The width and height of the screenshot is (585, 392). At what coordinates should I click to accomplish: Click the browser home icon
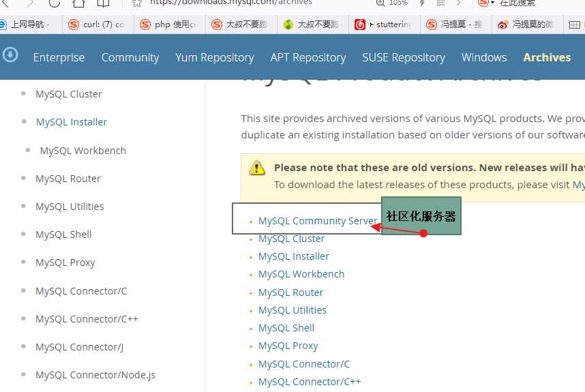pos(78,3)
